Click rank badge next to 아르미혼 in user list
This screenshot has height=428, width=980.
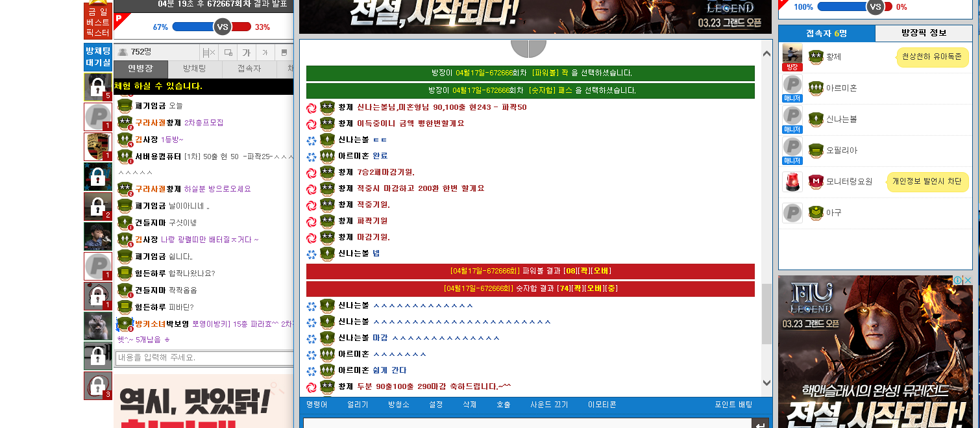click(x=816, y=88)
